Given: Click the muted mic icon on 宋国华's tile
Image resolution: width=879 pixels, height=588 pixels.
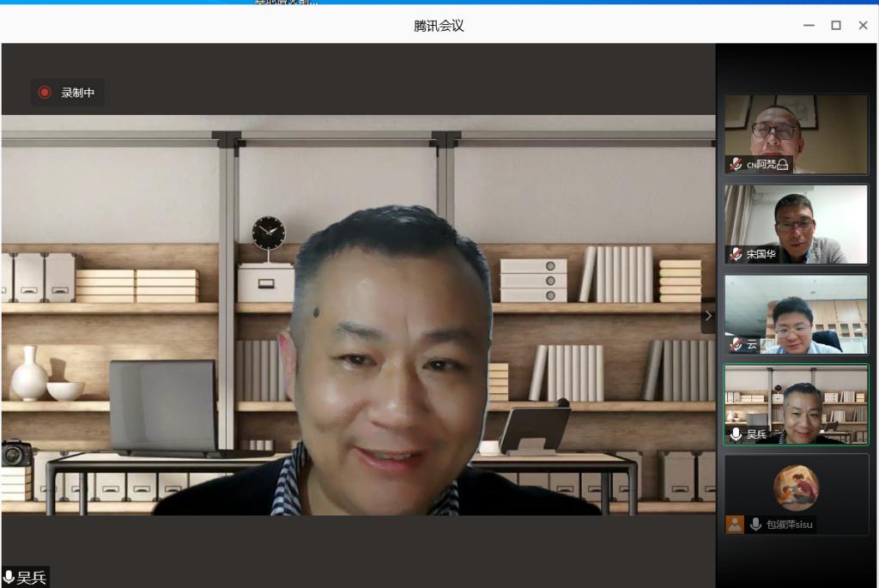Looking at the screenshot, I should coord(736,254).
